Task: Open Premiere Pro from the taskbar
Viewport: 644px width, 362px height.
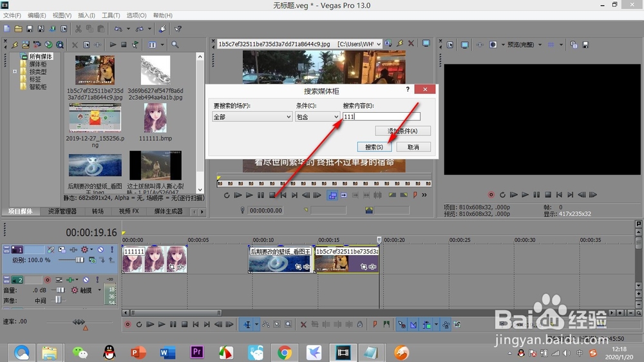Action: (x=196, y=352)
